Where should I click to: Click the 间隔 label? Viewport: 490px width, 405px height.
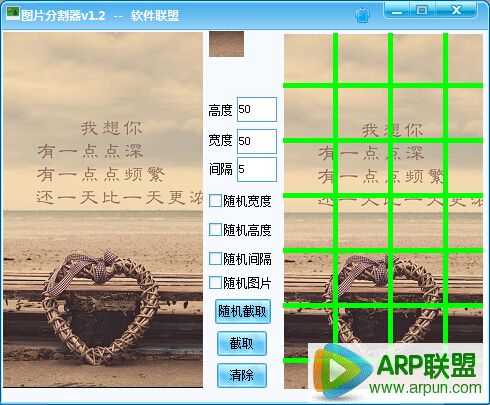[220, 169]
